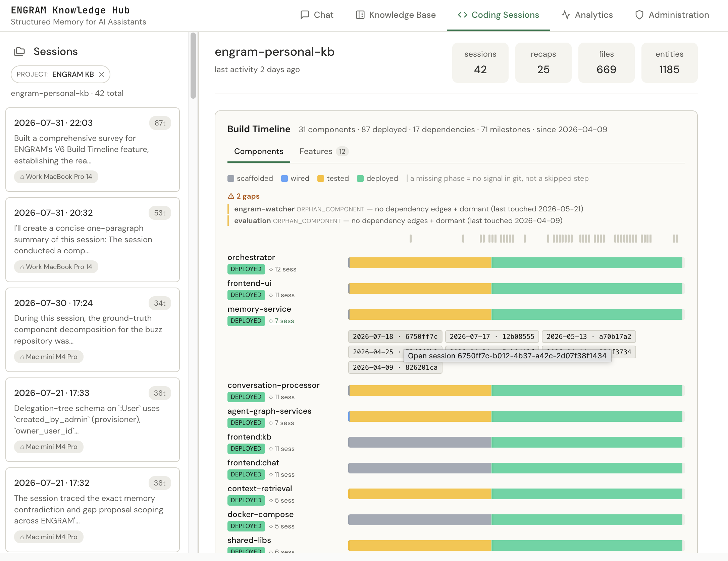The height and width of the screenshot is (561, 728).
Task: Click the 34t badge
Action: [160, 303]
